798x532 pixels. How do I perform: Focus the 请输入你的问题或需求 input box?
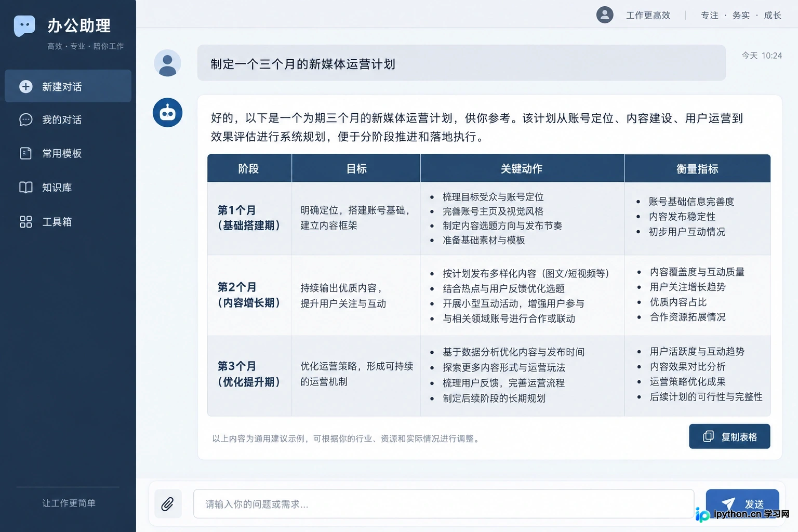[x=444, y=503]
